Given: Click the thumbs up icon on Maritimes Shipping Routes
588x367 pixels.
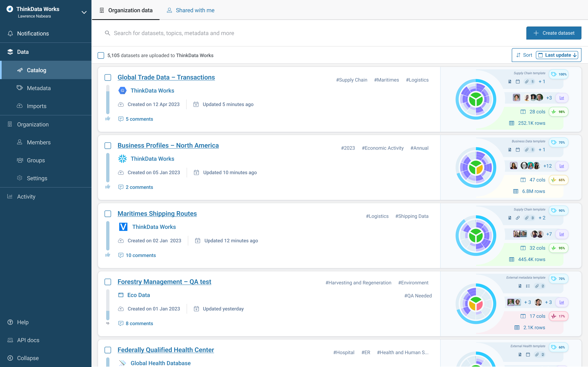Looking at the screenshot, I should tap(108, 254).
